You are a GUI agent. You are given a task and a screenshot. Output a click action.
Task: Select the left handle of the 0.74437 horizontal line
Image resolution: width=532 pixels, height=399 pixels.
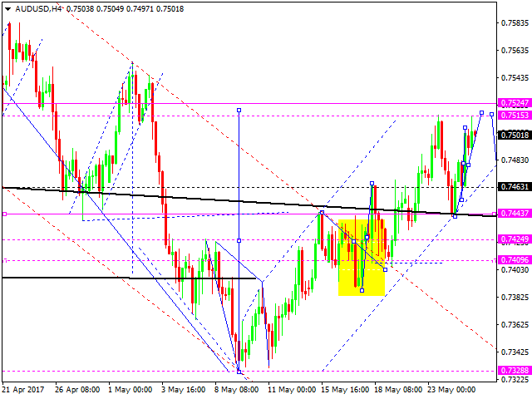[4, 214]
